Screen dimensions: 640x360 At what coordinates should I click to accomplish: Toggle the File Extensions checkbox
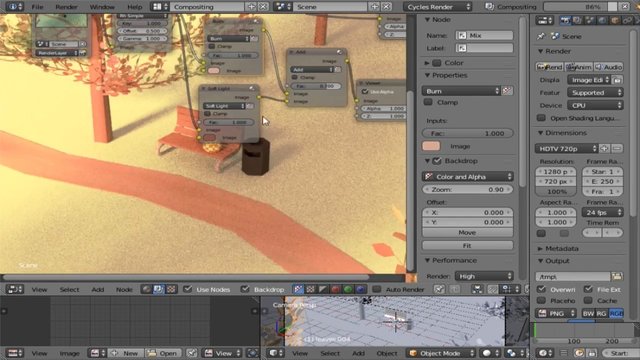click(x=588, y=289)
